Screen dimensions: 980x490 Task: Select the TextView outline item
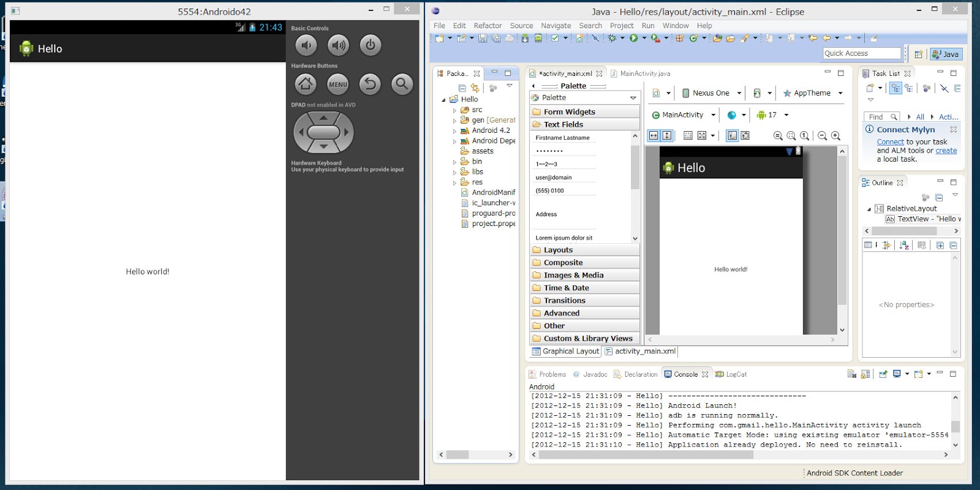coord(923,219)
